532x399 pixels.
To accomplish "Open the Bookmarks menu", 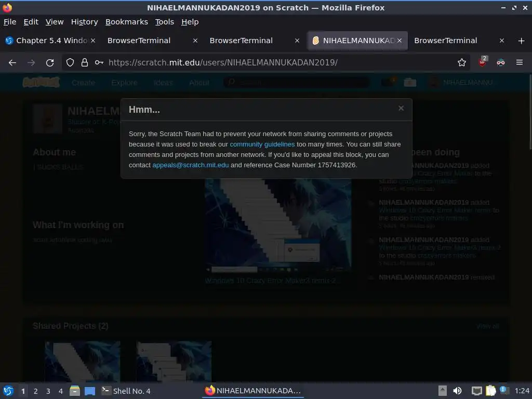I will 127,22.
